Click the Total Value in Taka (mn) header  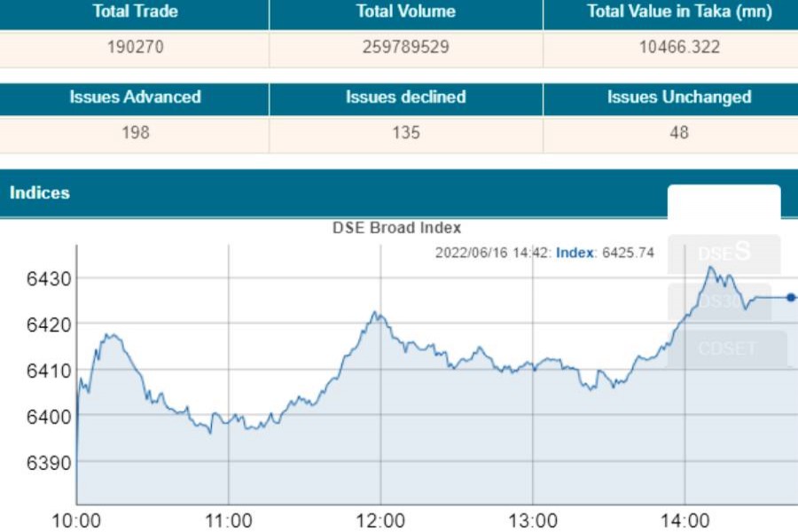tap(679, 12)
